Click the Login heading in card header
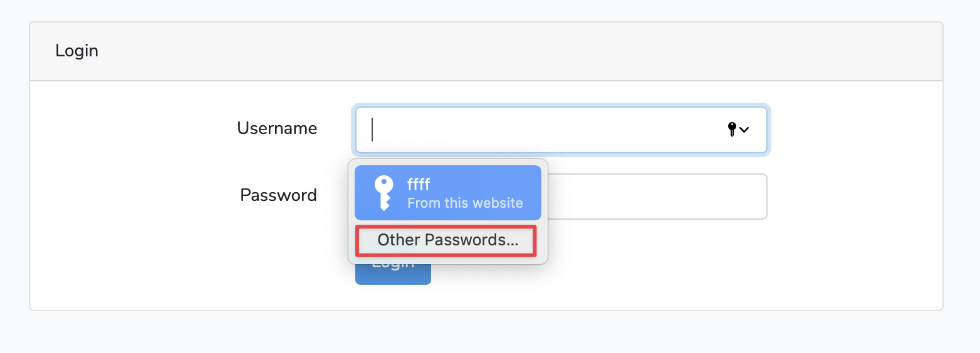980x353 pixels. click(76, 51)
